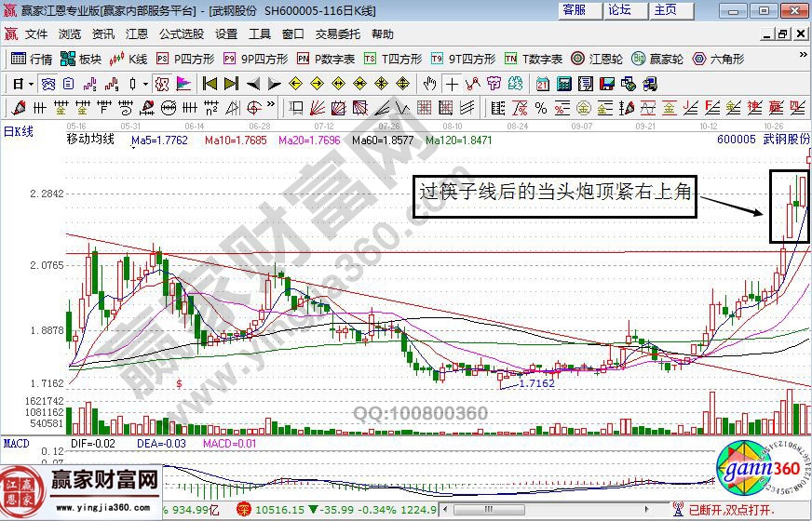Click the calendar date icon

pos(542,84)
